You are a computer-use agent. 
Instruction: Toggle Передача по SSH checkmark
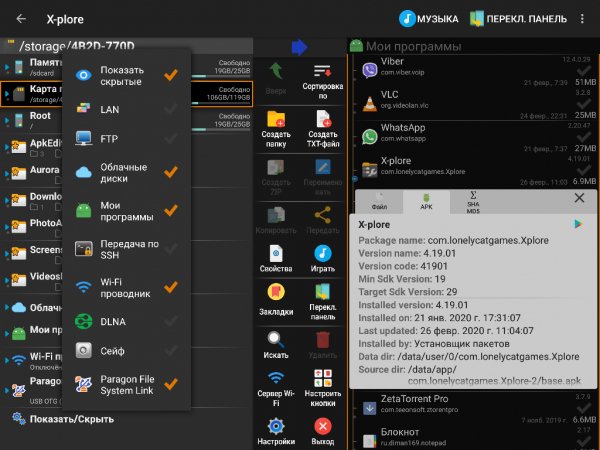[x=171, y=249]
